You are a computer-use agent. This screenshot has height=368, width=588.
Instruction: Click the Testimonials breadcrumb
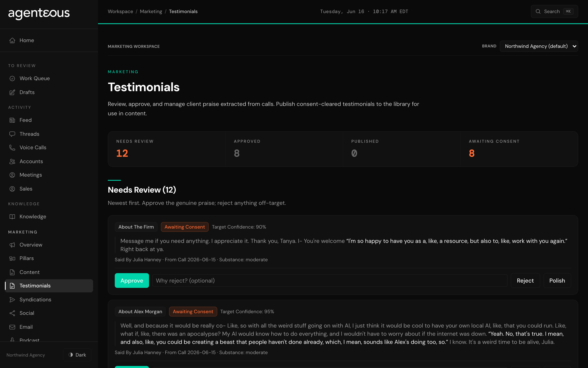pyautogui.click(x=183, y=11)
